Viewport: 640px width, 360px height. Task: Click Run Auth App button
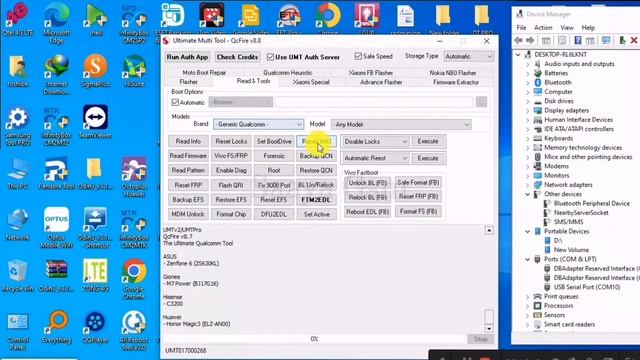click(187, 57)
